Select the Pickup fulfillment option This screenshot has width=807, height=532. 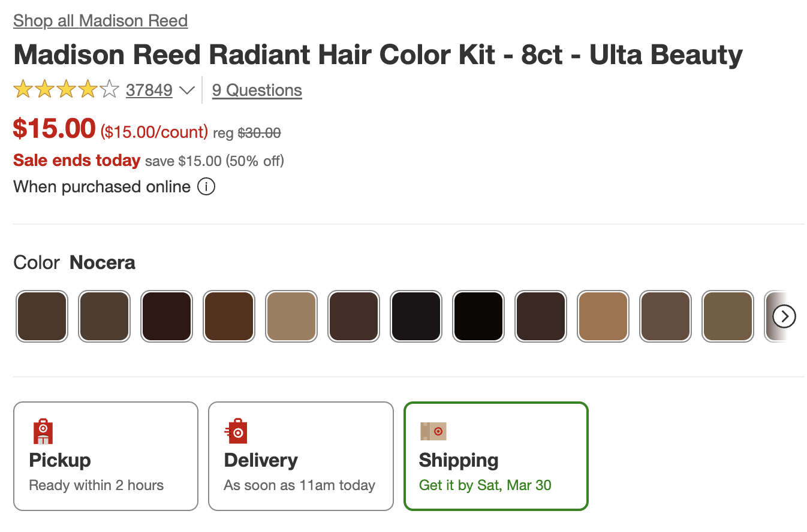106,456
